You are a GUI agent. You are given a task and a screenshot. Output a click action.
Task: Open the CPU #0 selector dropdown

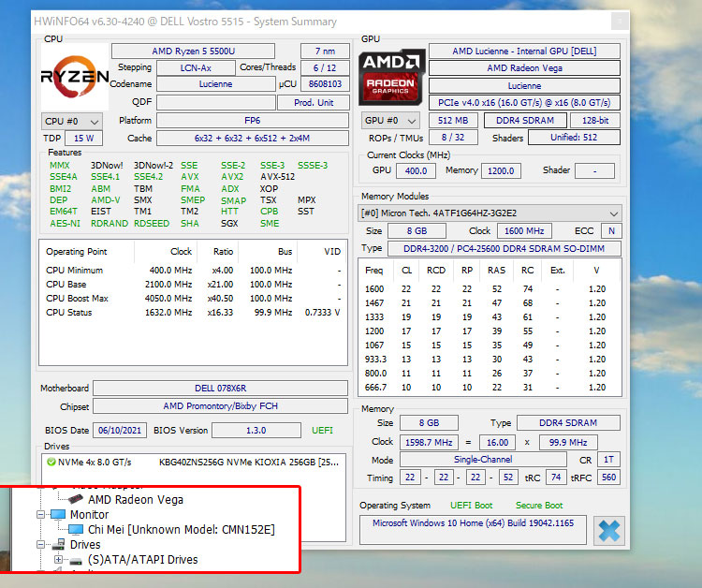click(x=72, y=122)
